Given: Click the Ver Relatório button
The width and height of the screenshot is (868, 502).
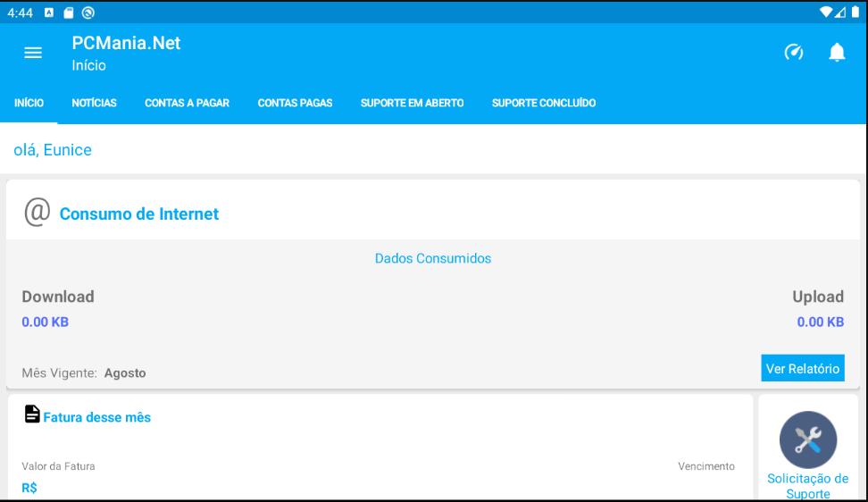Looking at the screenshot, I should tap(803, 368).
